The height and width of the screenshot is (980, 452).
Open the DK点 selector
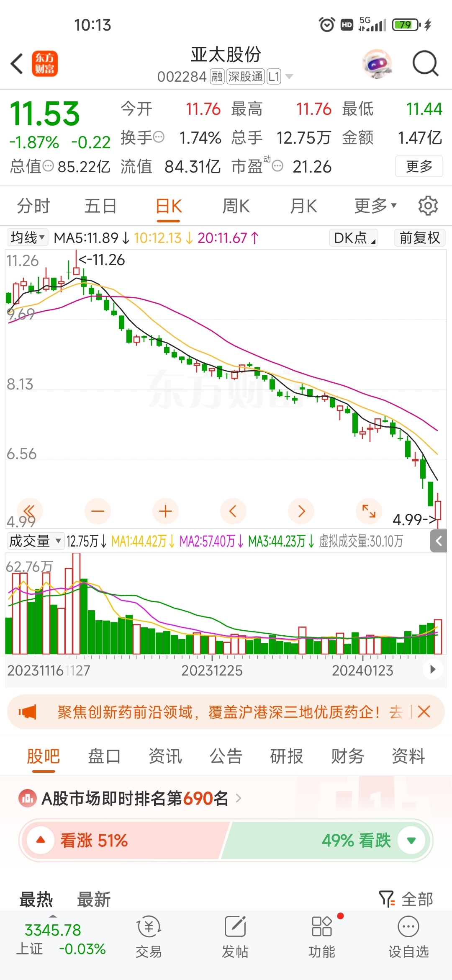pyautogui.click(x=354, y=237)
